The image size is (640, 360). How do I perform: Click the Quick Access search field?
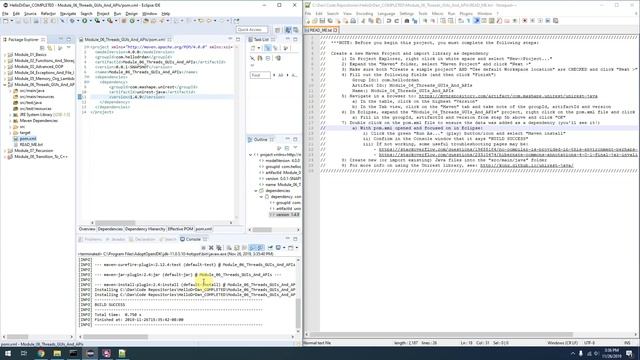(252, 30)
